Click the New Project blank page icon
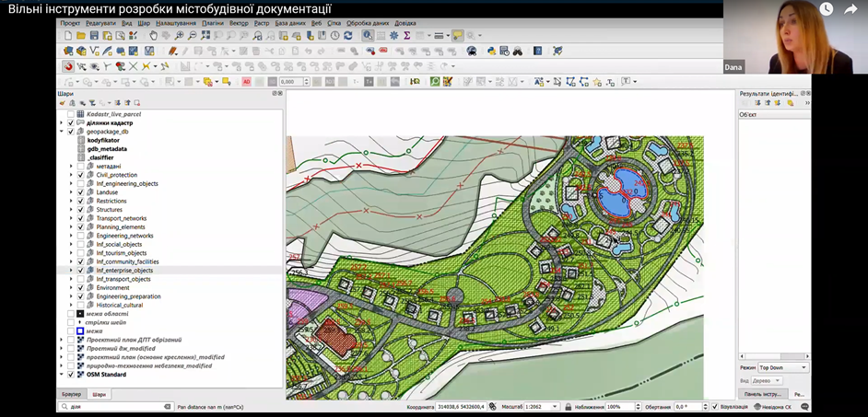 pos(68,35)
